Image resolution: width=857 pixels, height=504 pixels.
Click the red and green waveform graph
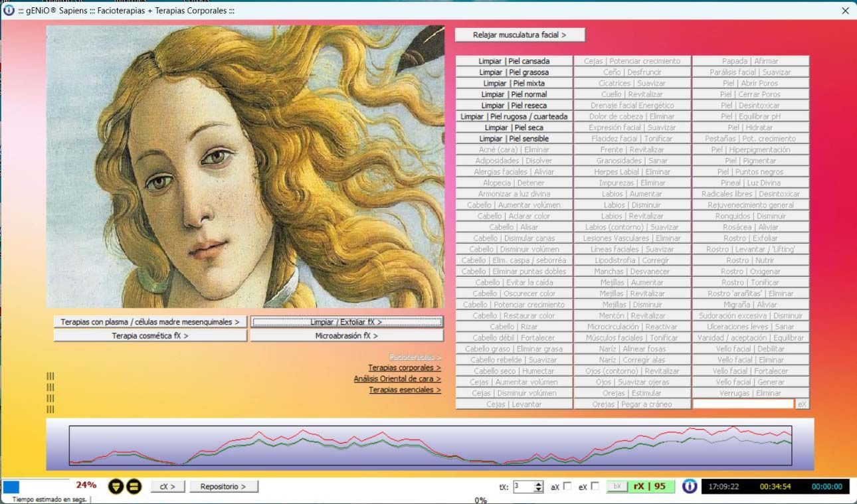(430, 445)
